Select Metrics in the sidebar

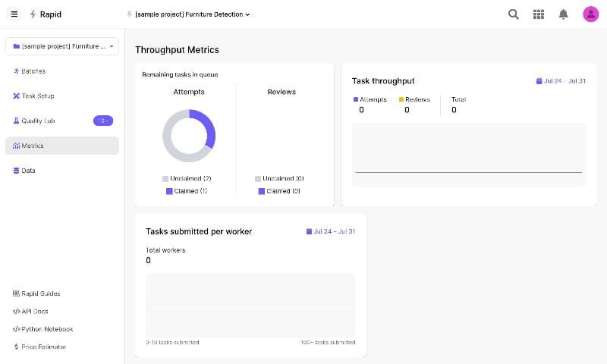(62, 146)
